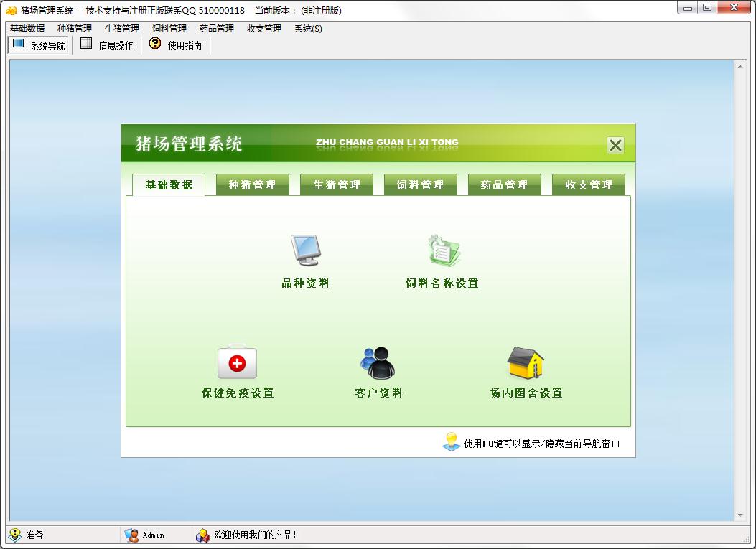756x549 pixels.
Task: Open the 收支管理 menu
Action: point(263,29)
